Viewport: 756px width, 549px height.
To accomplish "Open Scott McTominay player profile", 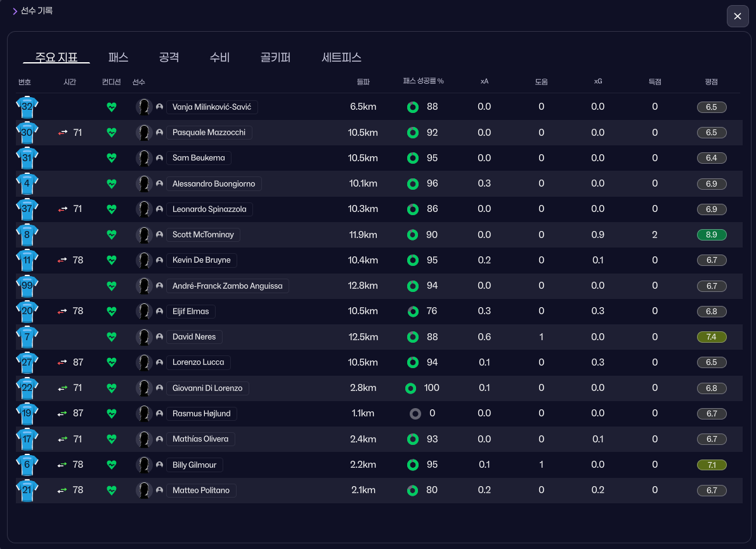I will pos(203,234).
